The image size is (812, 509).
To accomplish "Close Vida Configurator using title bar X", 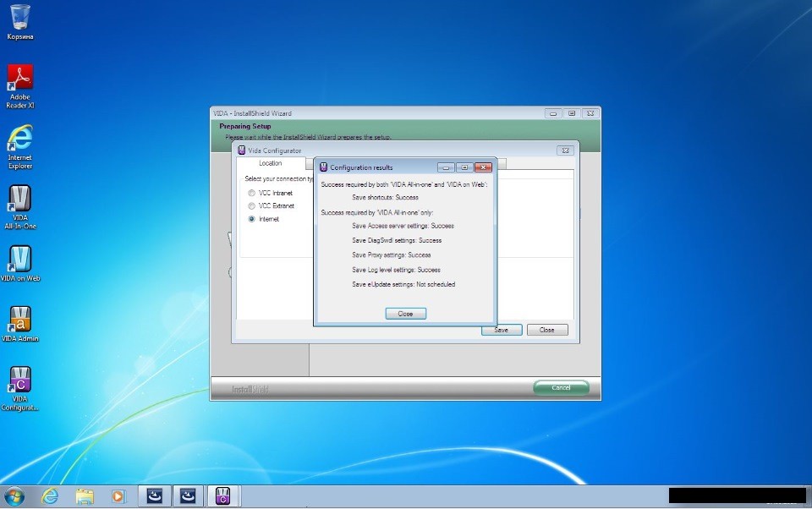I will (x=566, y=151).
